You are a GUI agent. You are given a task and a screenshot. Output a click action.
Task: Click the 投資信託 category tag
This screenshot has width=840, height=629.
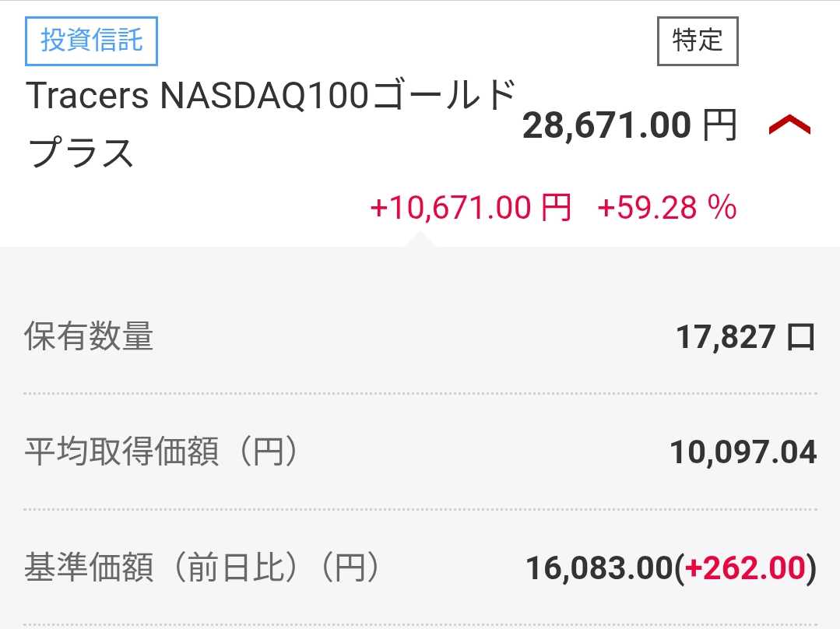click(x=92, y=40)
